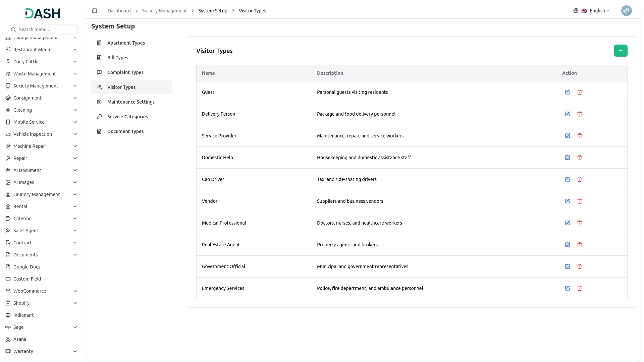Delete the Emergency Services entry
Viewport: 644px width, 362px height.
click(579, 288)
